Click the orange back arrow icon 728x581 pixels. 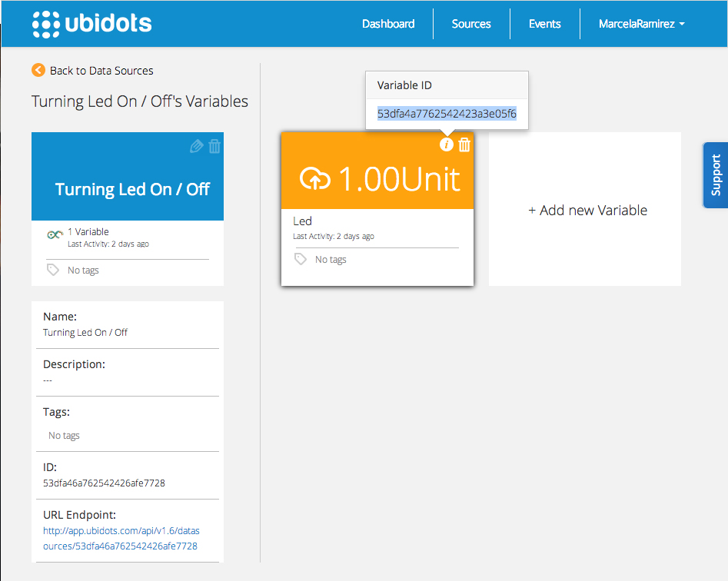pyautogui.click(x=38, y=70)
